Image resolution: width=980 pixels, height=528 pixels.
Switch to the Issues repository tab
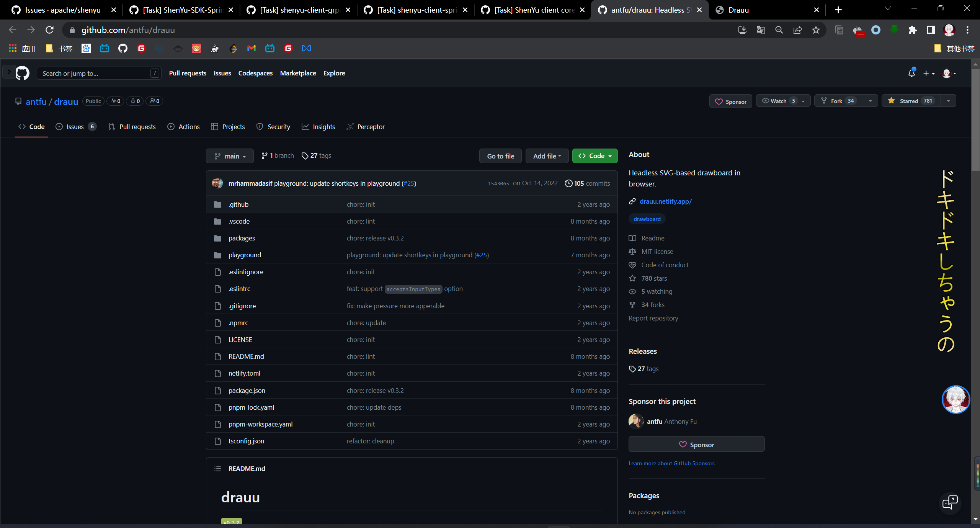(x=75, y=127)
